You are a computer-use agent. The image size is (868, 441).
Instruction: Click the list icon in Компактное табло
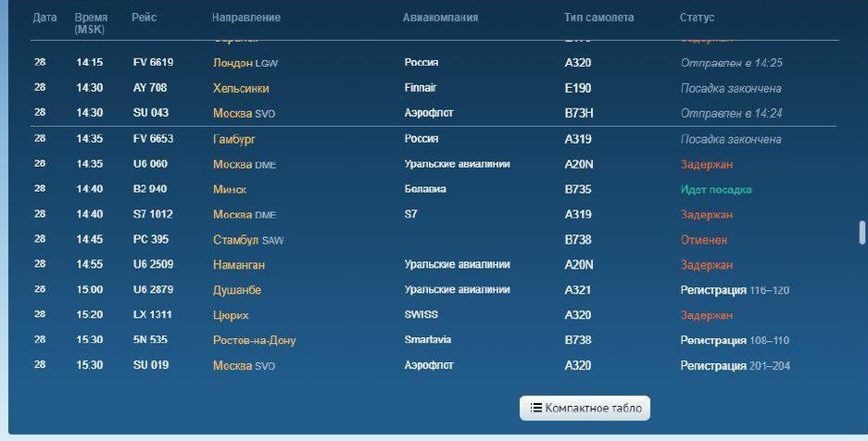pos(535,408)
